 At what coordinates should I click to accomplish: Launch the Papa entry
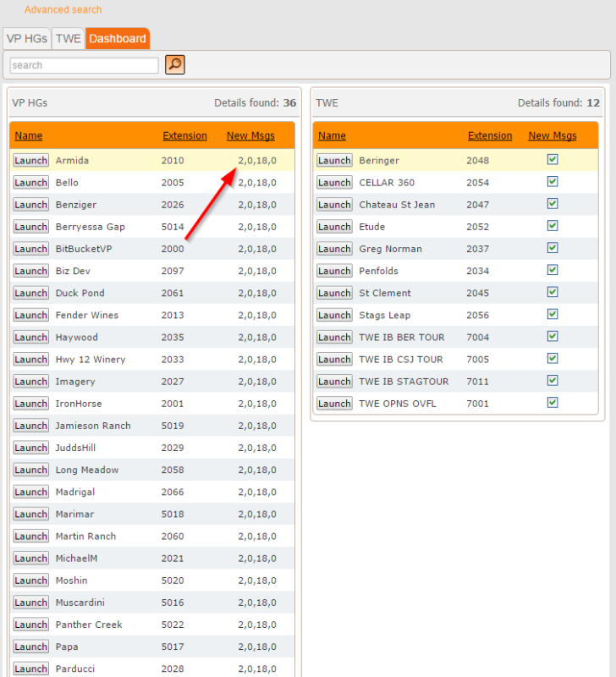click(30, 647)
